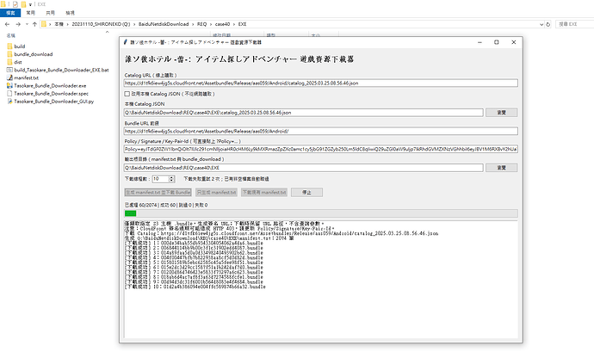
Task: Switch to the View ribbon tab
Action: click(70, 13)
